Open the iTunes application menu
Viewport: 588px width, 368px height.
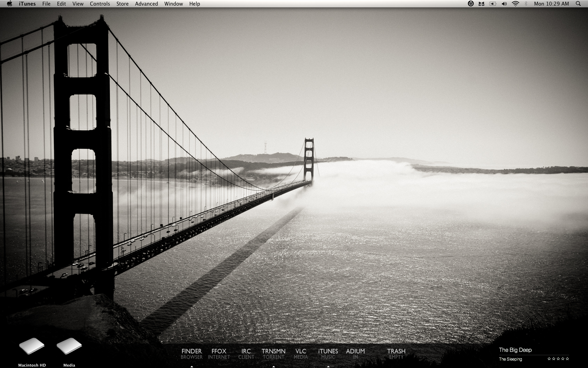click(27, 4)
